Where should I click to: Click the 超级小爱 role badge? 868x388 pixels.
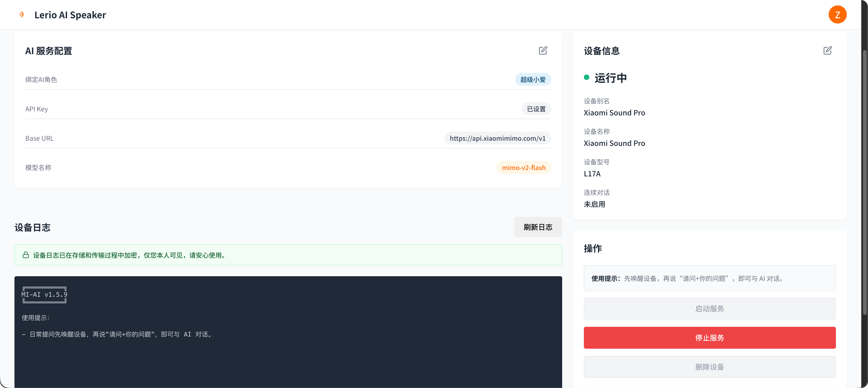(533, 79)
